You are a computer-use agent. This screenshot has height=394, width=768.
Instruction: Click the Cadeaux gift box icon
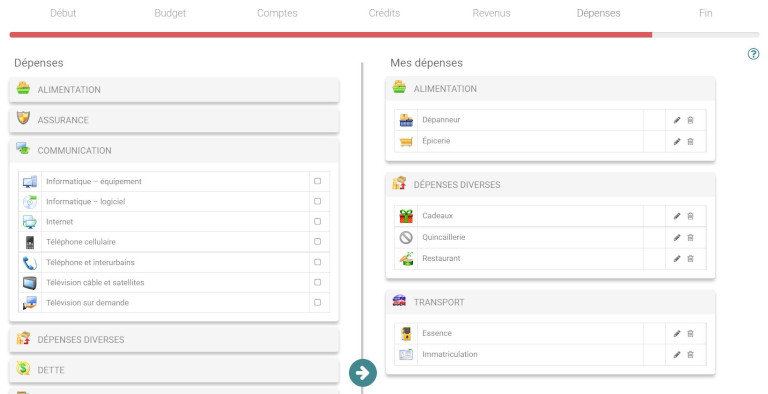pos(406,216)
